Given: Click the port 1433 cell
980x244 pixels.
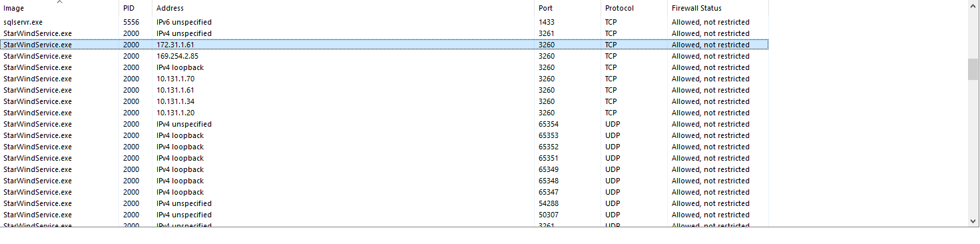Looking at the screenshot, I should 547,22.
